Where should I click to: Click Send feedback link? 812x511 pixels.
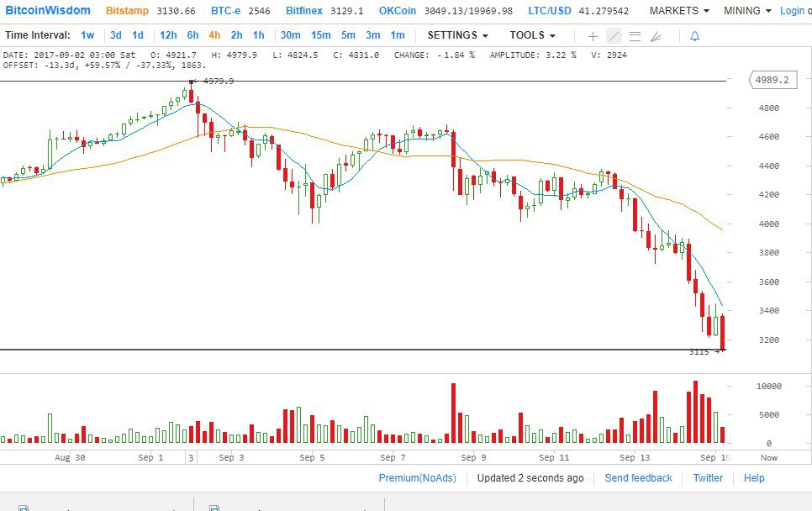click(639, 478)
